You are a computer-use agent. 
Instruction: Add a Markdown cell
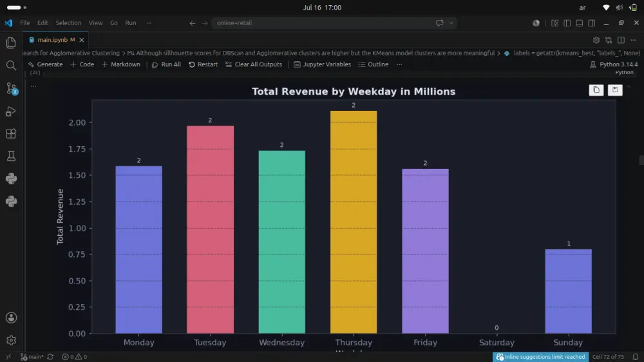point(121,64)
